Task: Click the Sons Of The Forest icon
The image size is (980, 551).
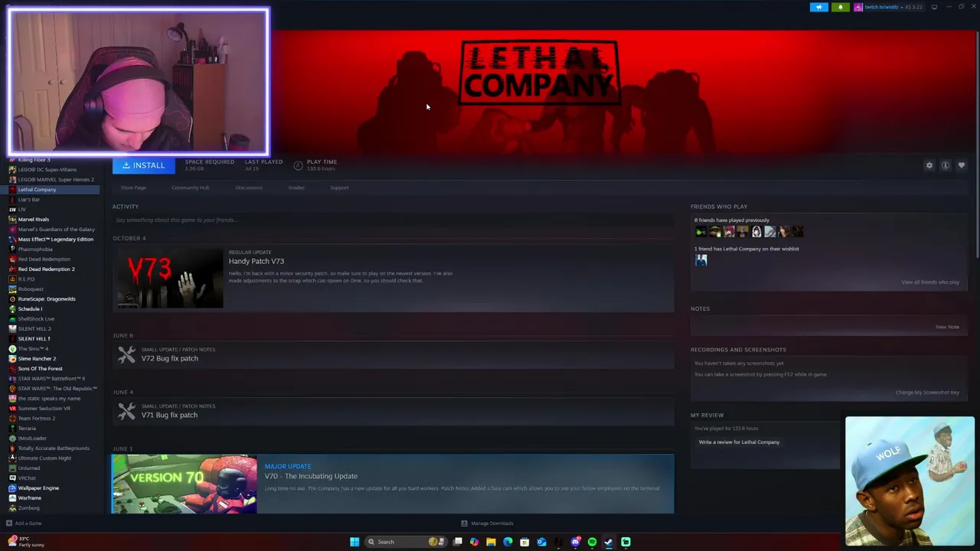Action: (12, 369)
